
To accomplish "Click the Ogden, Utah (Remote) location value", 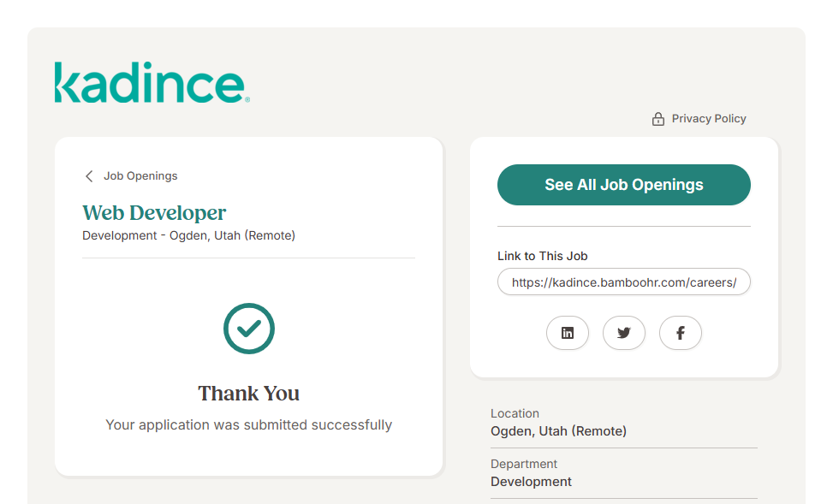I will coord(558,431).
